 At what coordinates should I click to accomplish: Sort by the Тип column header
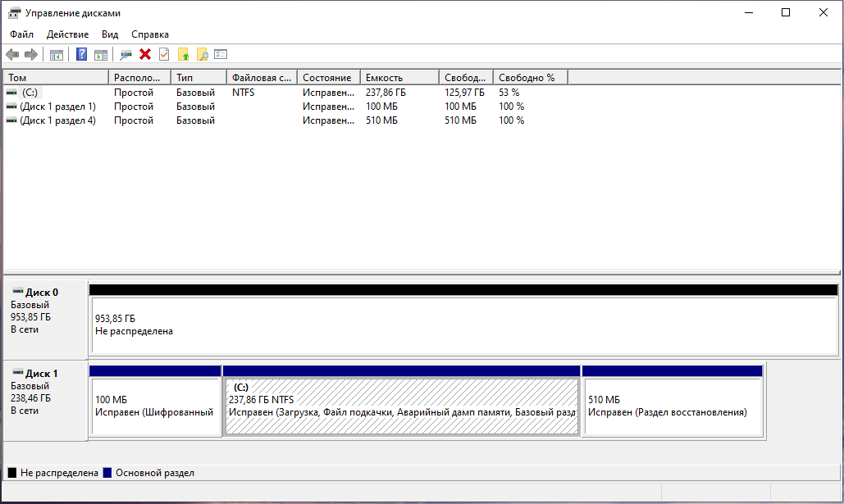(x=199, y=78)
